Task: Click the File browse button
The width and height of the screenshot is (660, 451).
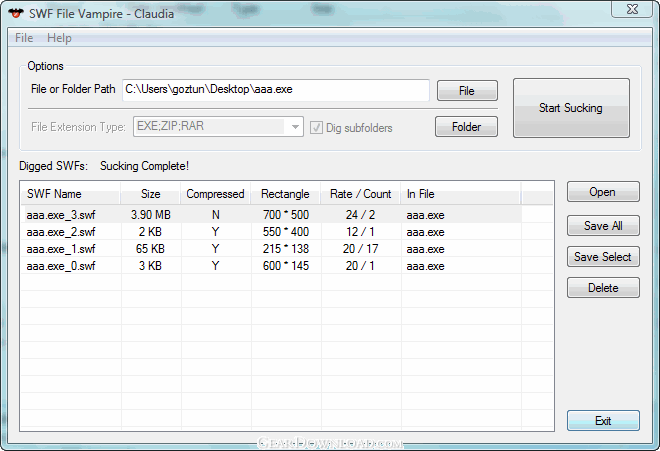Action: tap(467, 91)
